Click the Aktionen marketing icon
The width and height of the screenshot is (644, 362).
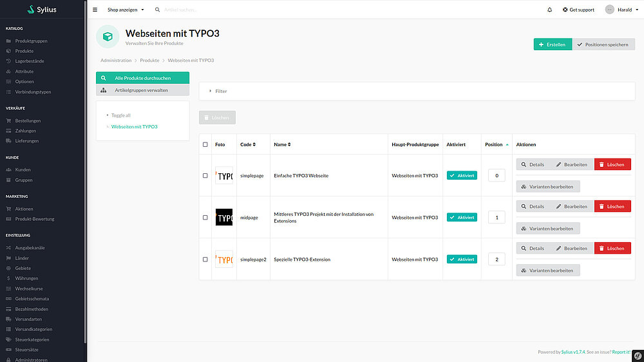tap(8, 209)
